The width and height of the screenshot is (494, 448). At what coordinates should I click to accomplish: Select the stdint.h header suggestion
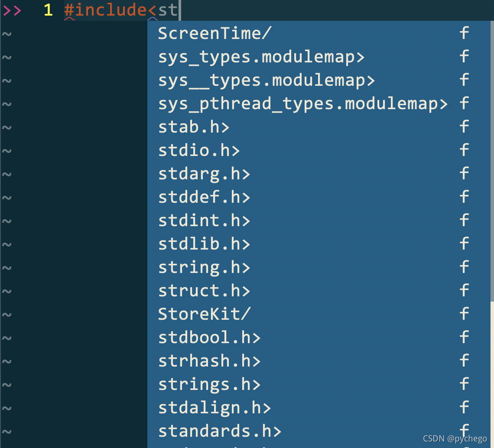[204, 220]
